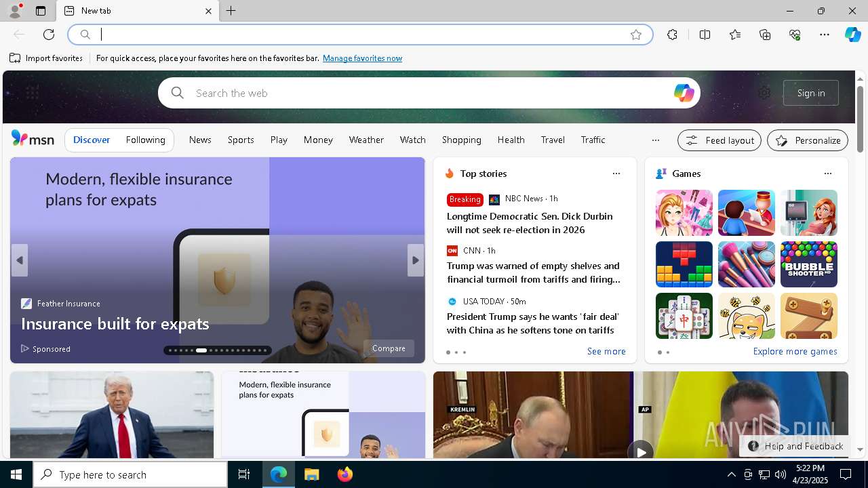
Task: Open Task View on the taskbar
Action: point(244,474)
